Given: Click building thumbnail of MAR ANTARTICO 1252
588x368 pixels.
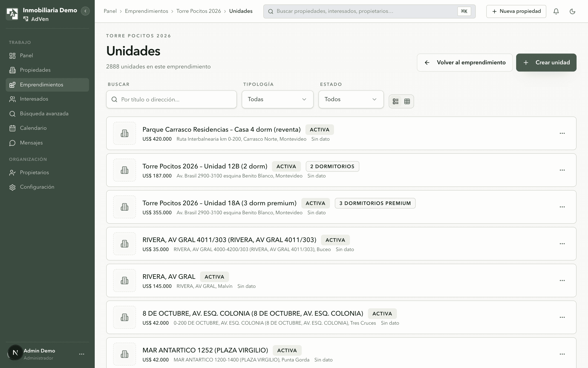Looking at the screenshot, I should tap(124, 354).
